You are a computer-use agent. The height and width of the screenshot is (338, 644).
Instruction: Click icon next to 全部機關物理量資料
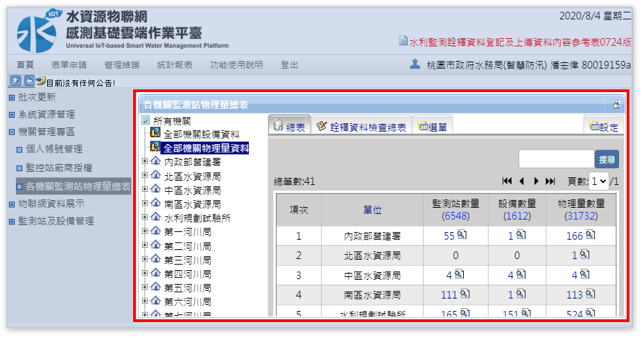pos(155,147)
